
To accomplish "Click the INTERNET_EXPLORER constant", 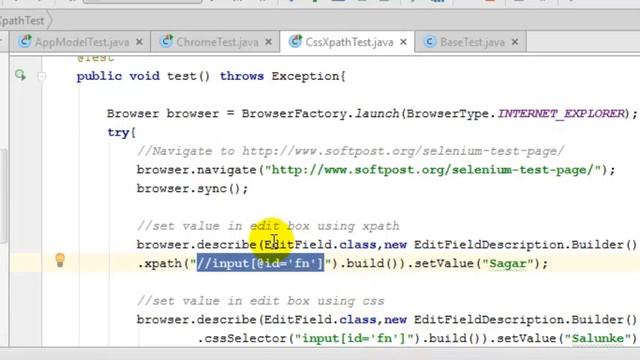I will point(561,113).
